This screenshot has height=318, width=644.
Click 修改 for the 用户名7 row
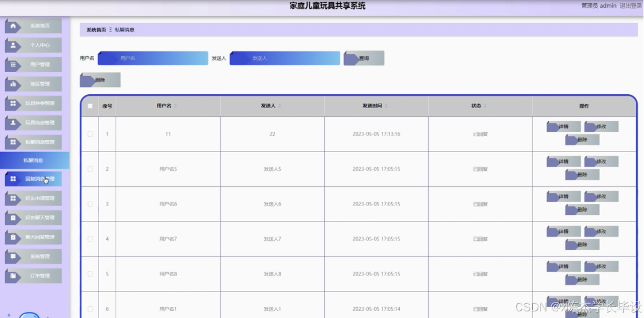pos(601,231)
